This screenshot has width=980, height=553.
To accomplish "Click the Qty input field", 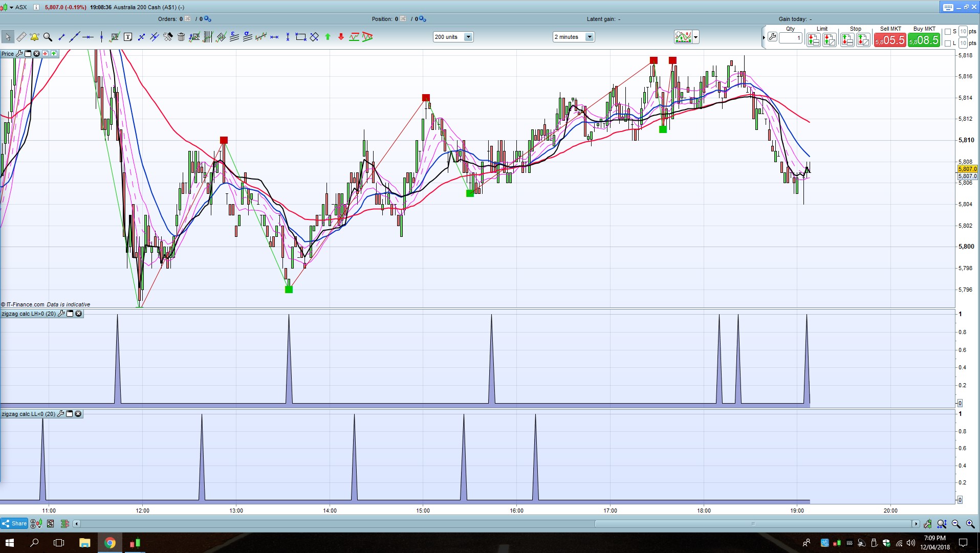I will tap(791, 38).
